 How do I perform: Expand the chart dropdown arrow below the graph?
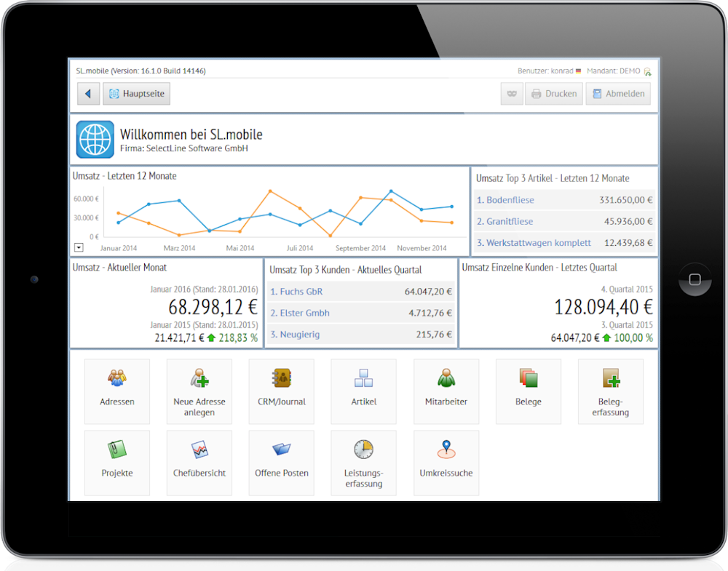pos(79,247)
